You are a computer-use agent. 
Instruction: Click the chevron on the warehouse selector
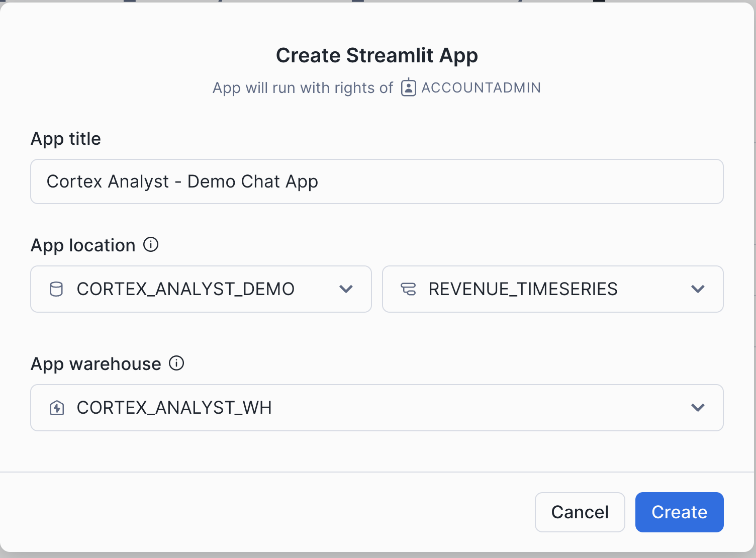click(x=698, y=408)
